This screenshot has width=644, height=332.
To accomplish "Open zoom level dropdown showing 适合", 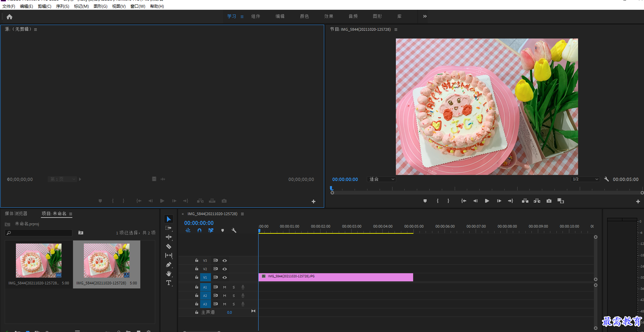I will click(x=381, y=179).
